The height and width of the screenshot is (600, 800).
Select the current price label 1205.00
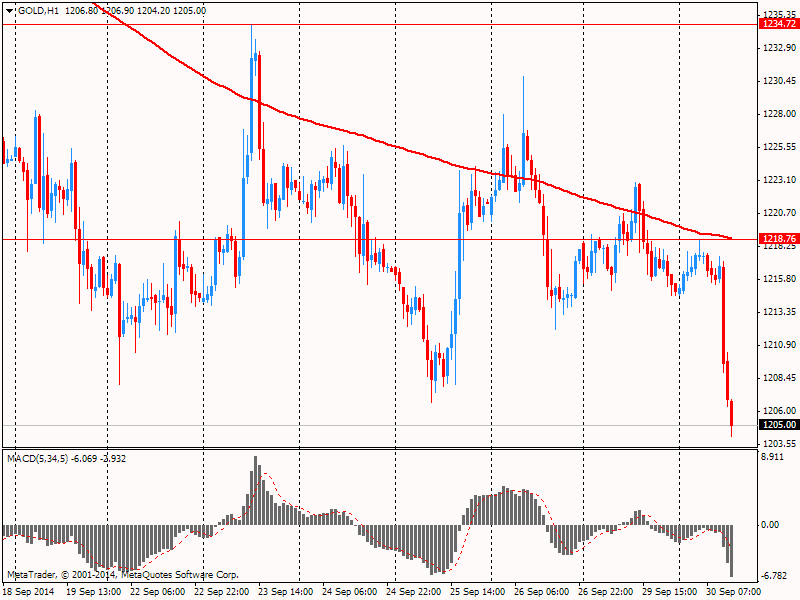(x=779, y=425)
